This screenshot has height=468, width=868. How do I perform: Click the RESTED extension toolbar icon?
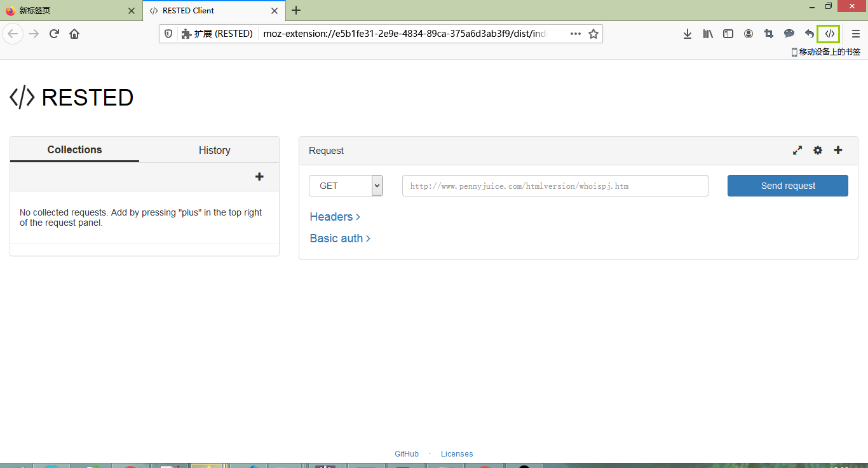point(829,34)
